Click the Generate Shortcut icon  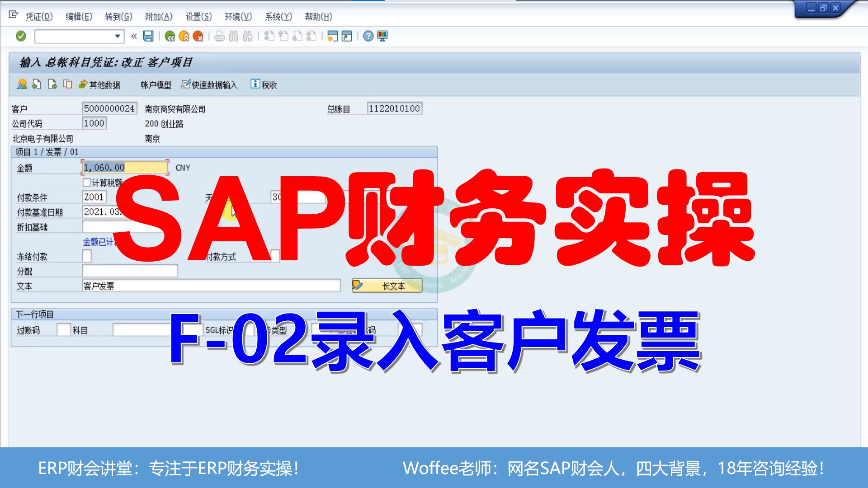[x=347, y=36]
